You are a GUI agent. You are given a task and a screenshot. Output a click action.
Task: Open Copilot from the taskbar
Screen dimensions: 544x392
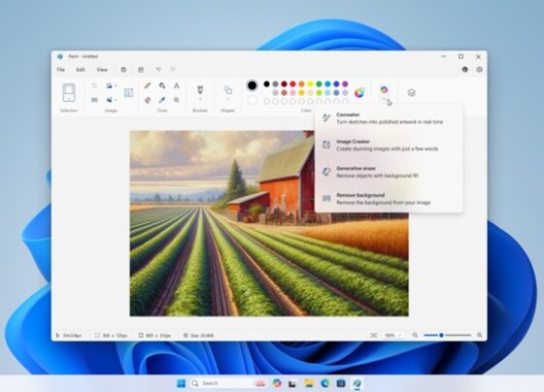coord(277,383)
